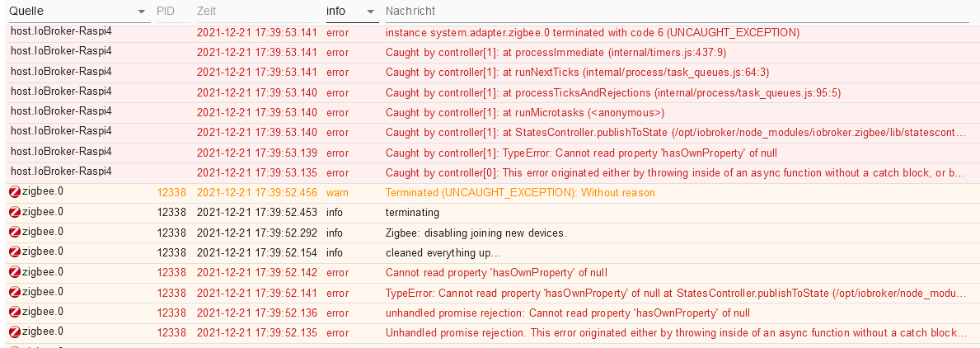980x348 pixels.
Task: Expand the info severity level dropdown
Action: point(353,12)
